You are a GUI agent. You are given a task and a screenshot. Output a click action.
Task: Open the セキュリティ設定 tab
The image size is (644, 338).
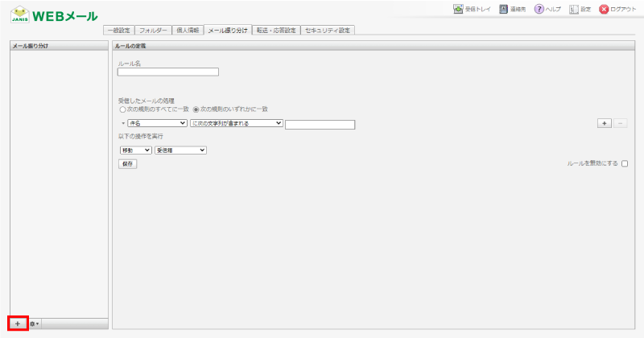click(x=328, y=30)
